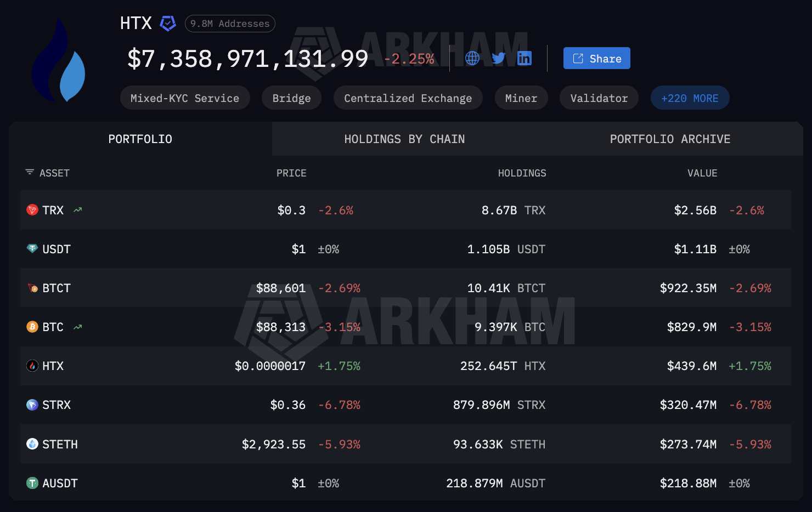Click the $320.47M STRX value

point(688,405)
